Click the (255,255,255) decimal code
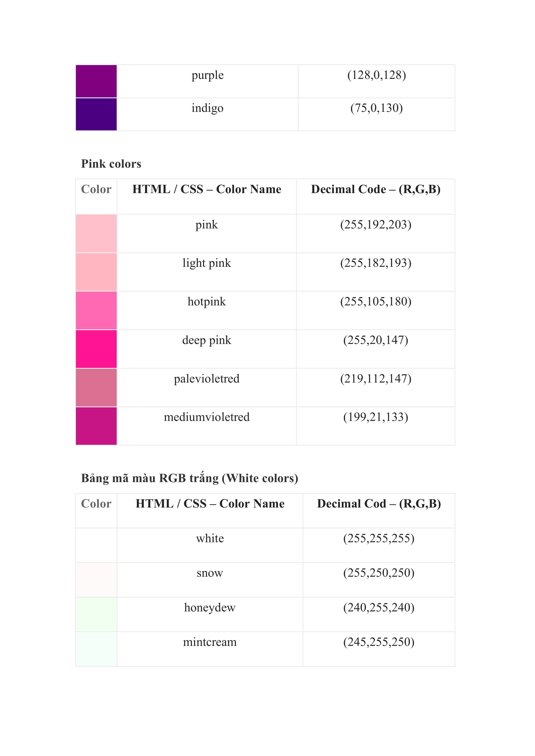Viewport: 535px width, 756px height. click(x=379, y=538)
